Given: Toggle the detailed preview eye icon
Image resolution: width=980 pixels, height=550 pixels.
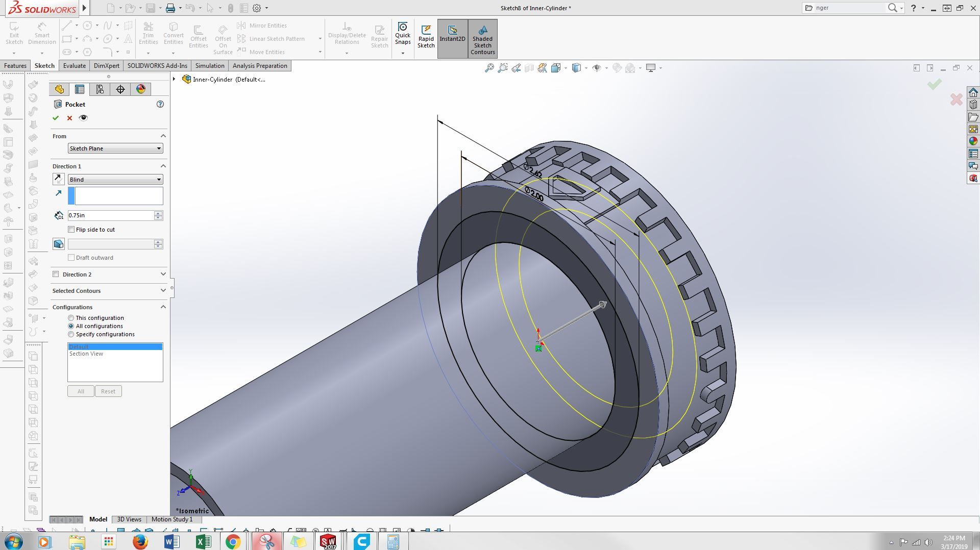Looking at the screenshot, I should tap(83, 118).
